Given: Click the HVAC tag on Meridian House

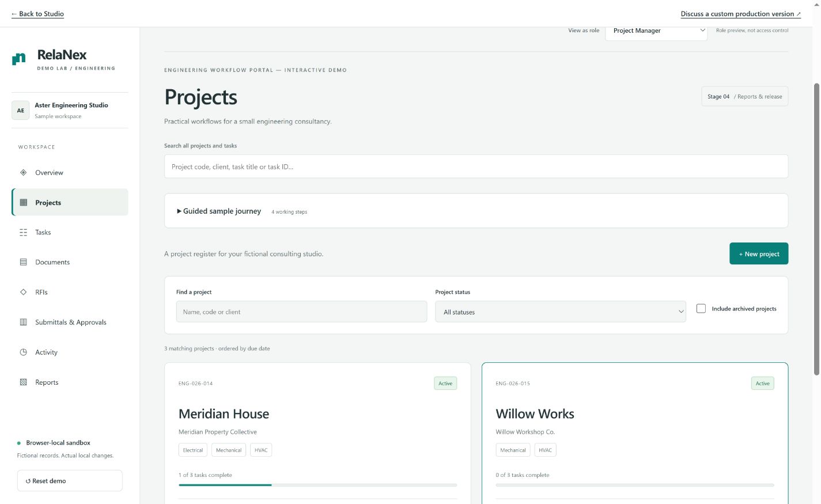Looking at the screenshot, I should pyautogui.click(x=261, y=450).
